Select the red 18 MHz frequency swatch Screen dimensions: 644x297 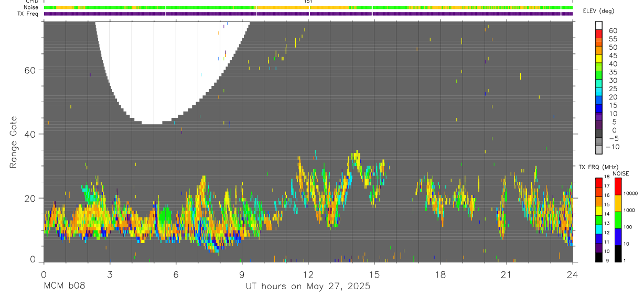(599, 182)
